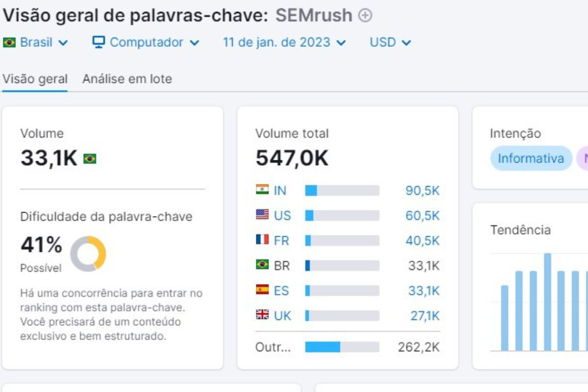Switch to the Análise em lote tab
Screen dimensions: 588x392
pos(126,78)
